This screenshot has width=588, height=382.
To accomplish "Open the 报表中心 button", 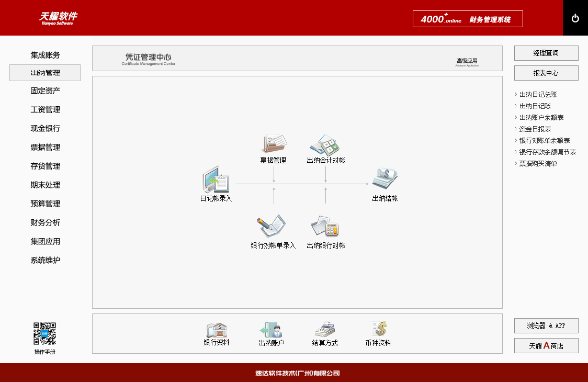I will coord(546,73).
